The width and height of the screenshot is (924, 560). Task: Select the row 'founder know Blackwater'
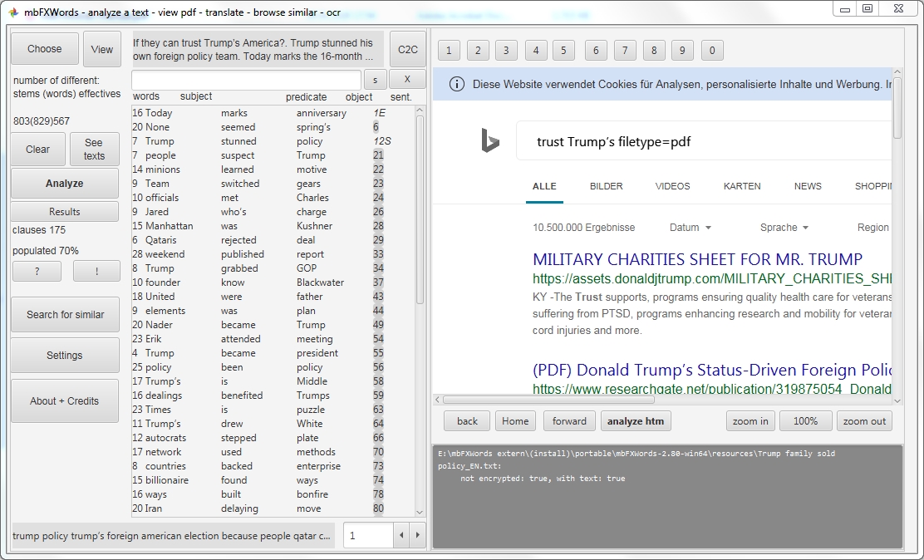click(273, 282)
